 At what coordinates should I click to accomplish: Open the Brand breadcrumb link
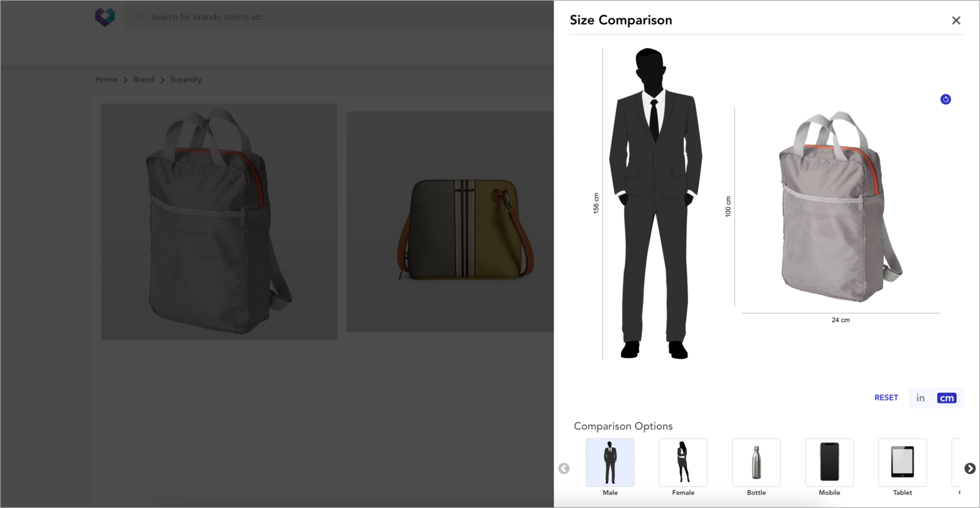143,79
